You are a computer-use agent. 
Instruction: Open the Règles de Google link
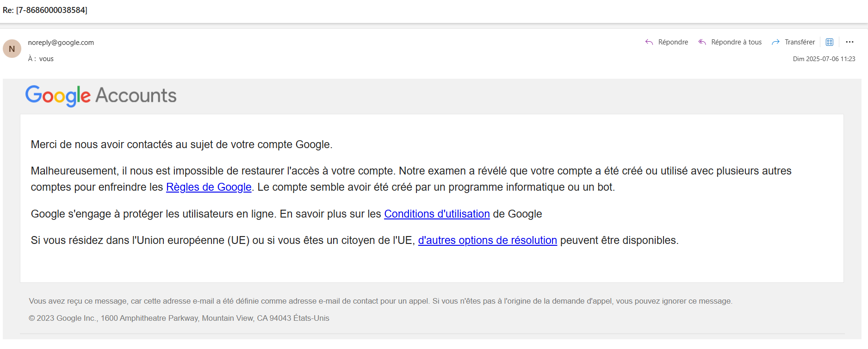point(209,187)
